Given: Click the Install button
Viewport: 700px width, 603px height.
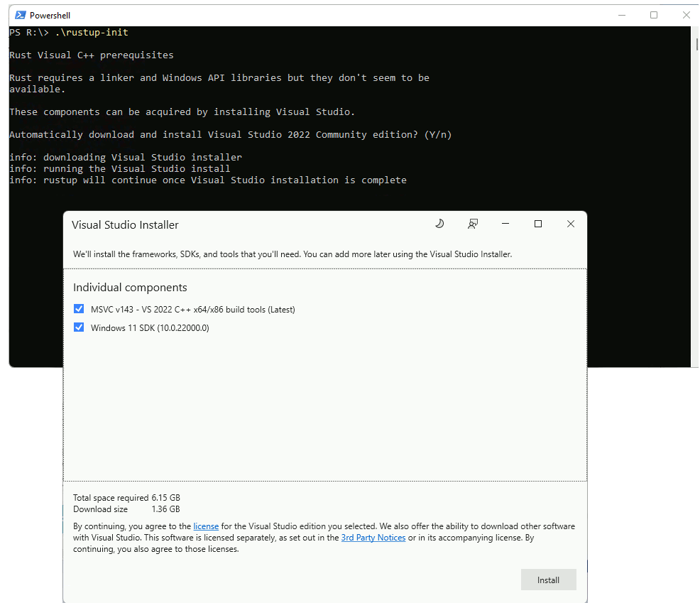Looking at the screenshot, I should 548,580.
